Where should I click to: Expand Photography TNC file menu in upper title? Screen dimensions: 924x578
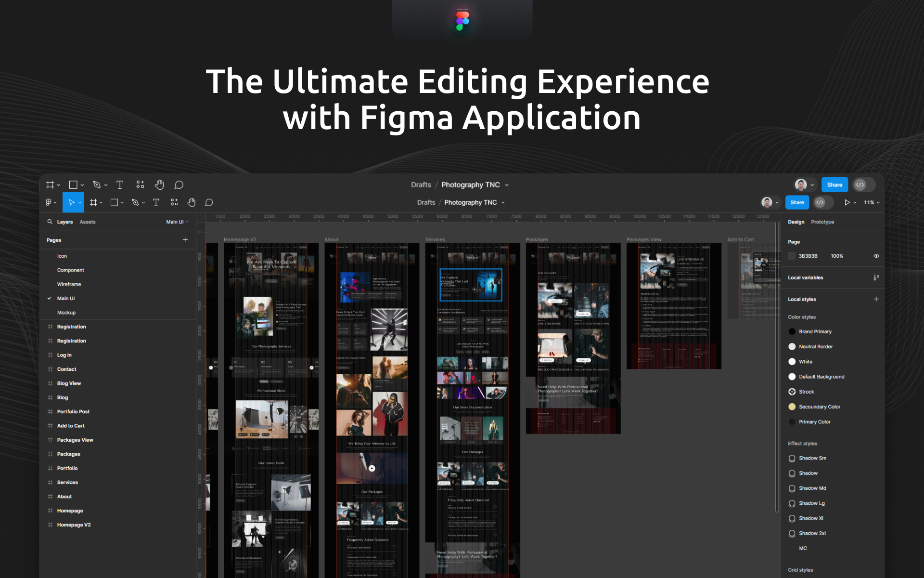tap(507, 185)
